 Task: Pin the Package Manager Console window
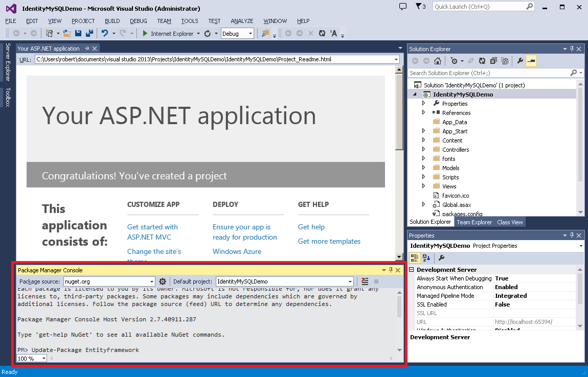(391, 270)
